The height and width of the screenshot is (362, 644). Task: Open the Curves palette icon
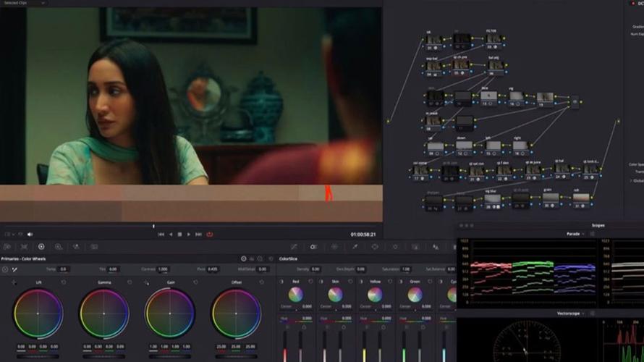[x=294, y=247]
